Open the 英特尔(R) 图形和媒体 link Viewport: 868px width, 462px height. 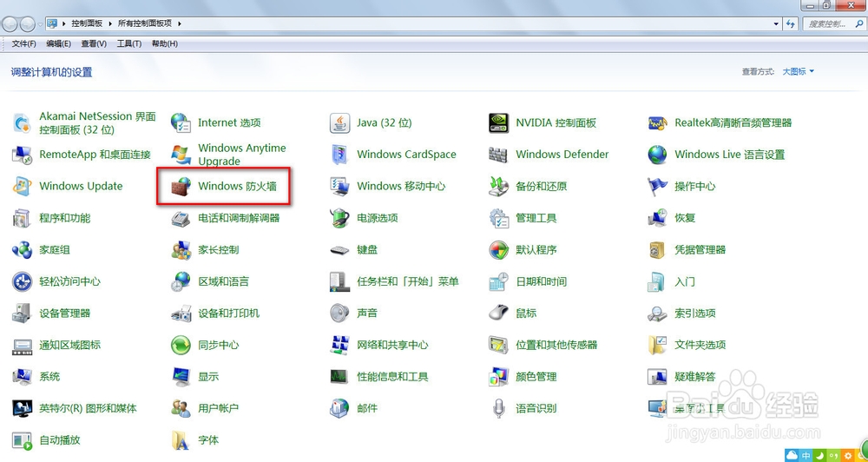(x=88, y=409)
